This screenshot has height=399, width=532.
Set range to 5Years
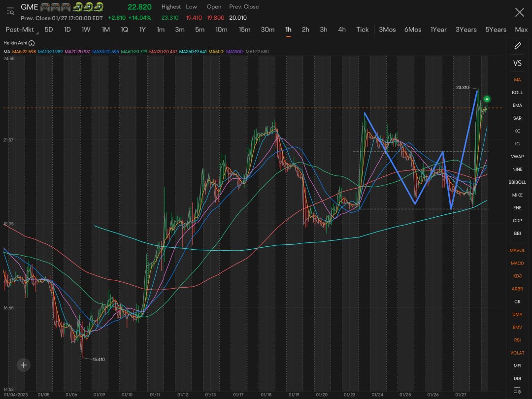496,30
